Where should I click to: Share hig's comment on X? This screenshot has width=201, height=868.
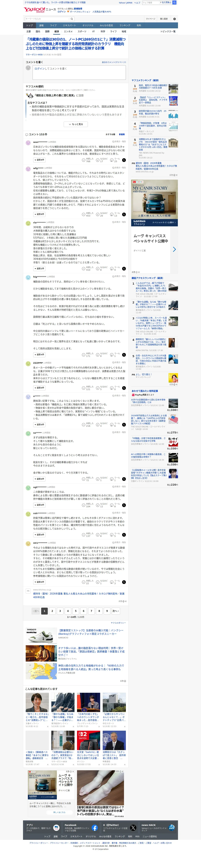pos(124,354)
